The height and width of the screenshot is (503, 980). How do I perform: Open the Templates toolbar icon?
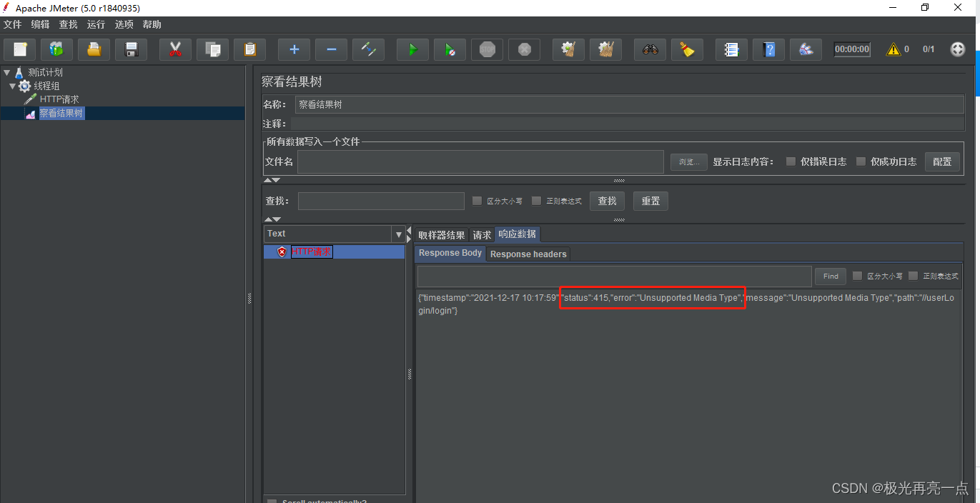coord(57,49)
